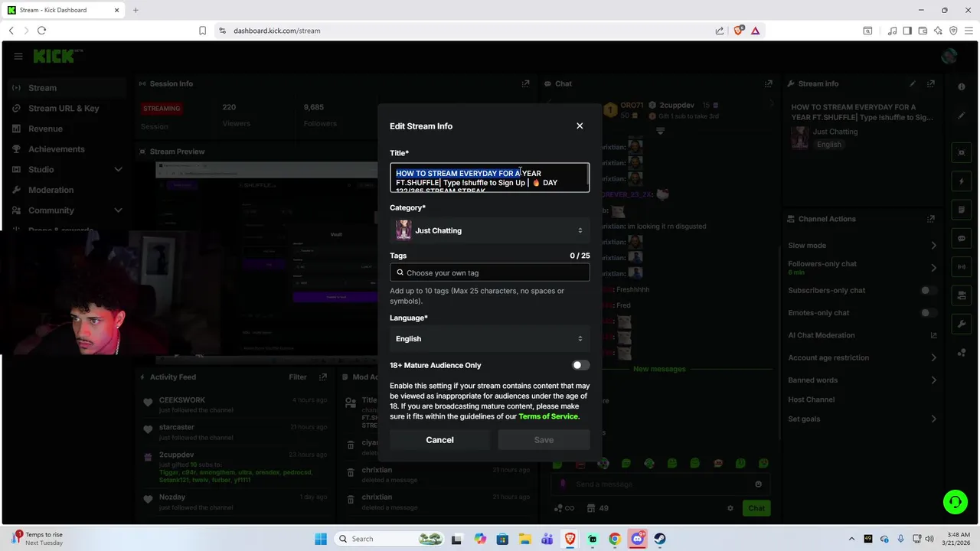The height and width of the screenshot is (551, 980).
Task: Click the user avatar at top right
Action: pos(949,56)
